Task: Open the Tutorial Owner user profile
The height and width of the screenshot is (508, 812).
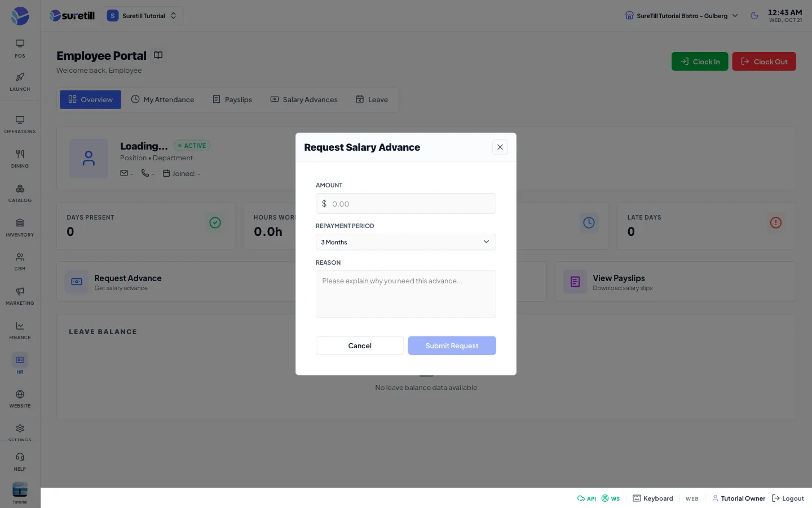Action: (739, 498)
